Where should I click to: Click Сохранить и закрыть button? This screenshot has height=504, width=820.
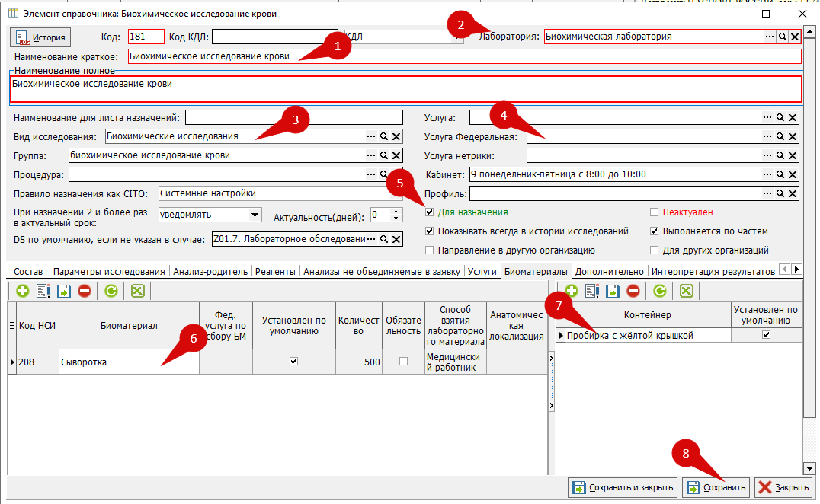point(623,487)
